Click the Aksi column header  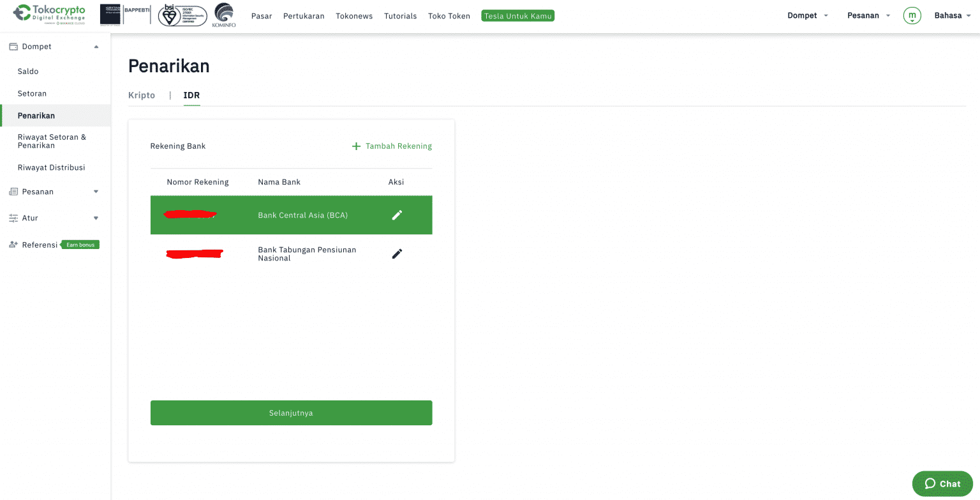pyautogui.click(x=396, y=182)
